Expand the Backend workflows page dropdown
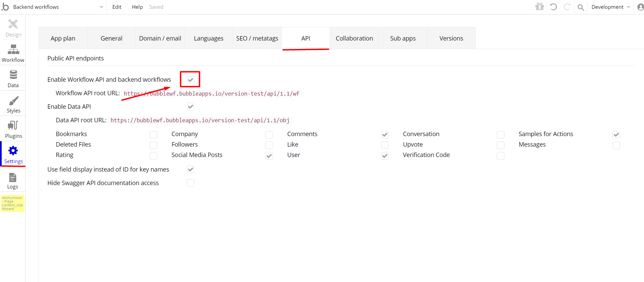The height and width of the screenshot is (282, 644). pyautogui.click(x=101, y=7)
